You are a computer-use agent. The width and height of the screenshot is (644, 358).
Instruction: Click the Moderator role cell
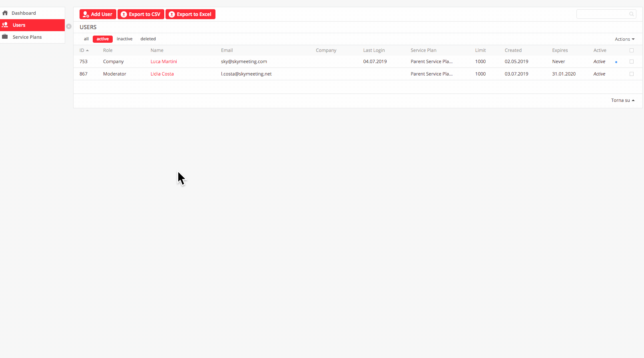(x=114, y=74)
